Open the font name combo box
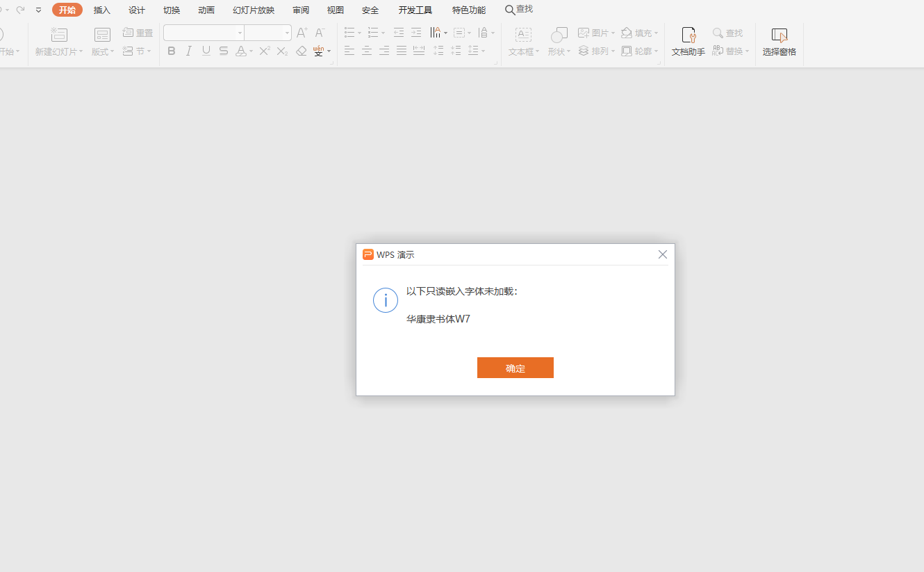The image size is (924, 572). pyautogui.click(x=204, y=33)
